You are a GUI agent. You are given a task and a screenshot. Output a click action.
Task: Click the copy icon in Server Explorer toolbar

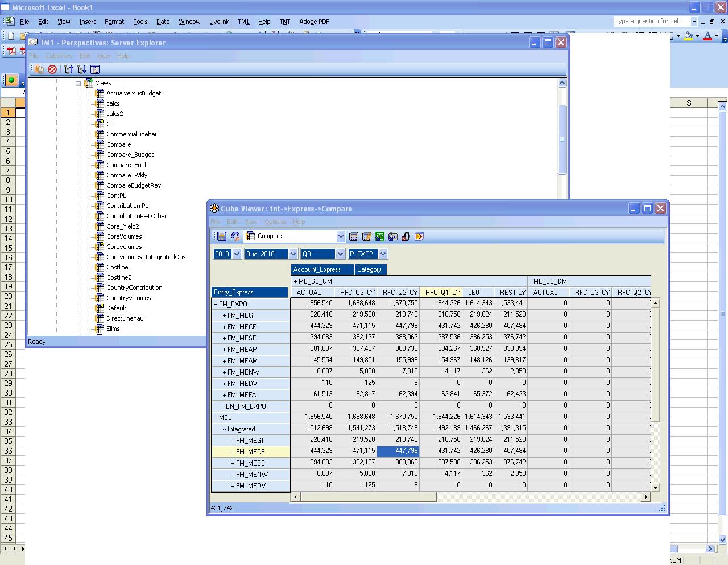tap(39, 69)
